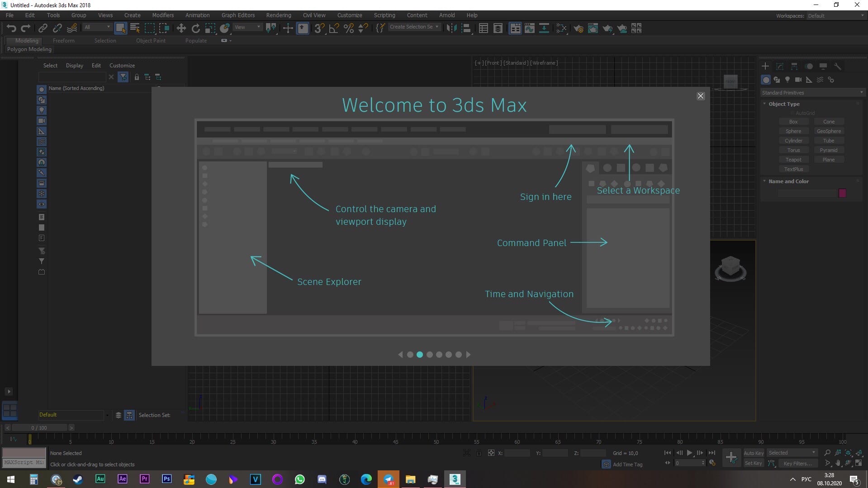Click the Redo arrow in main toolbar
The height and width of the screenshot is (488, 868).
26,28
